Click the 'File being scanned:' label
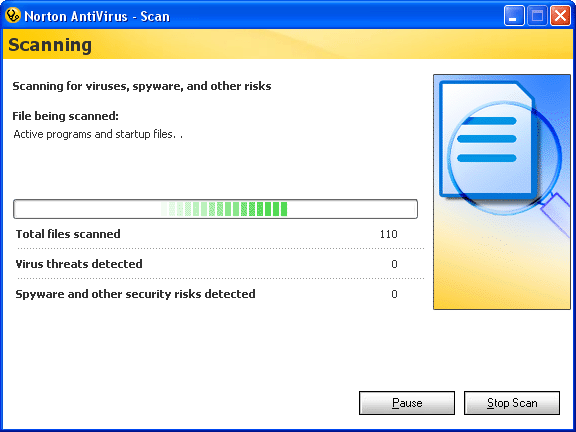Viewport: 576px width, 432px height. (x=65, y=116)
